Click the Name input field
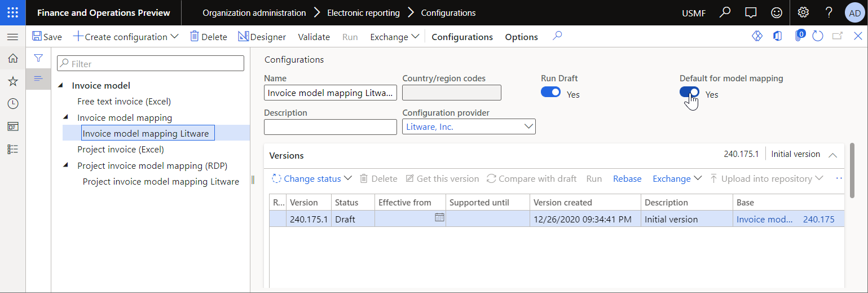868x293 pixels. (x=331, y=93)
